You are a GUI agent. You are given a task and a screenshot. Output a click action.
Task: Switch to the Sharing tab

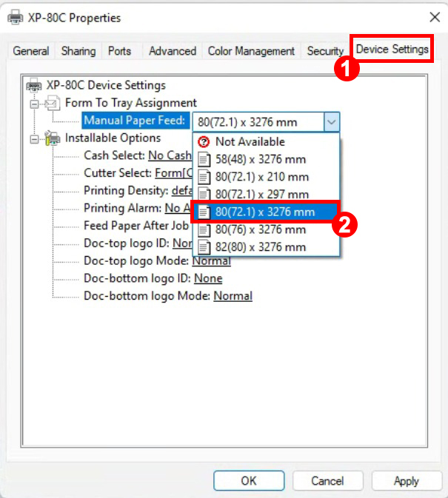[78, 51]
